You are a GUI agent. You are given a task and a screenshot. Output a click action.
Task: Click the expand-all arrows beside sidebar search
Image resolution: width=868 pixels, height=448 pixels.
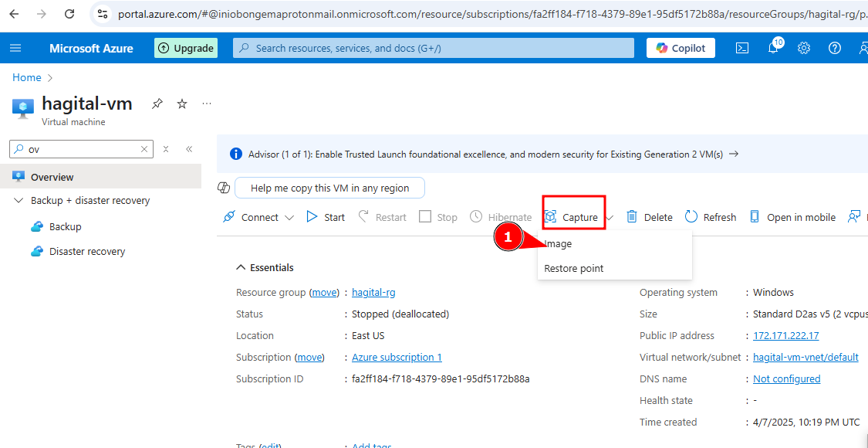[x=166, y=149]
